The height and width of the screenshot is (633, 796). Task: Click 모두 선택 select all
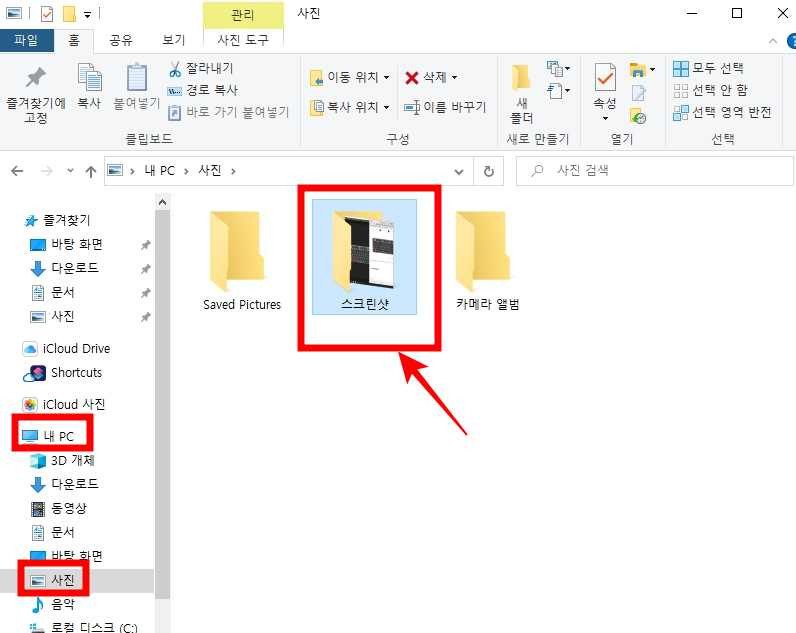708,68
